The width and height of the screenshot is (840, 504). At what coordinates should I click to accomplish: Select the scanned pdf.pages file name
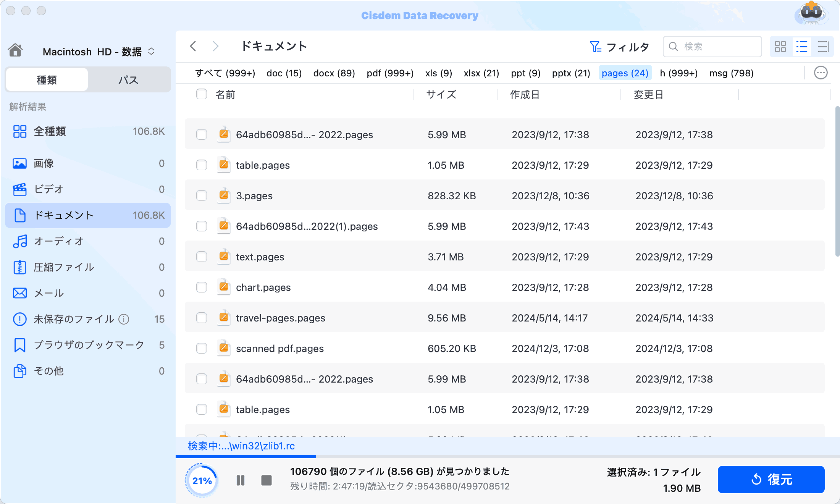tap(280, 348)
